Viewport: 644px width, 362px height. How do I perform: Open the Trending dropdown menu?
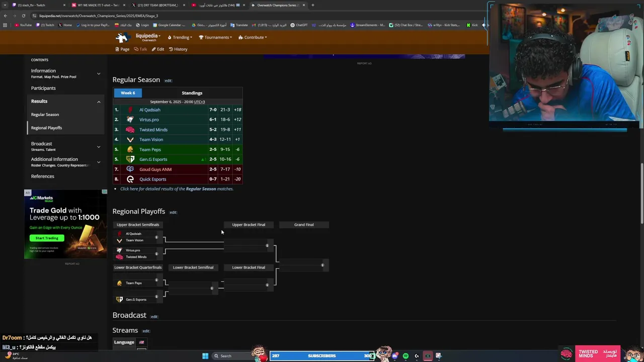coord(181,37)
